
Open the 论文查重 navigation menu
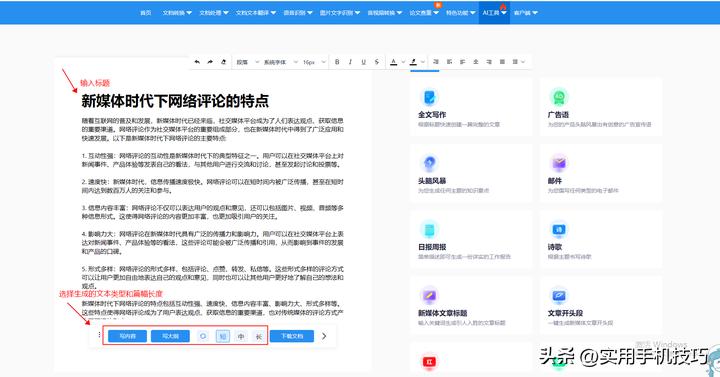coord(424,13)
